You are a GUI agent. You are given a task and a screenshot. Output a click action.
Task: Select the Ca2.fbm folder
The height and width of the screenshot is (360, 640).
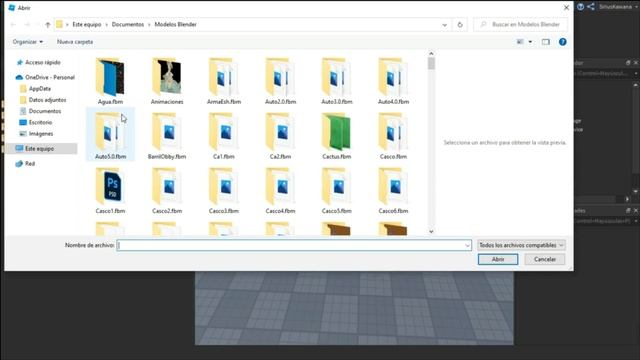click(x=280, y=136)
